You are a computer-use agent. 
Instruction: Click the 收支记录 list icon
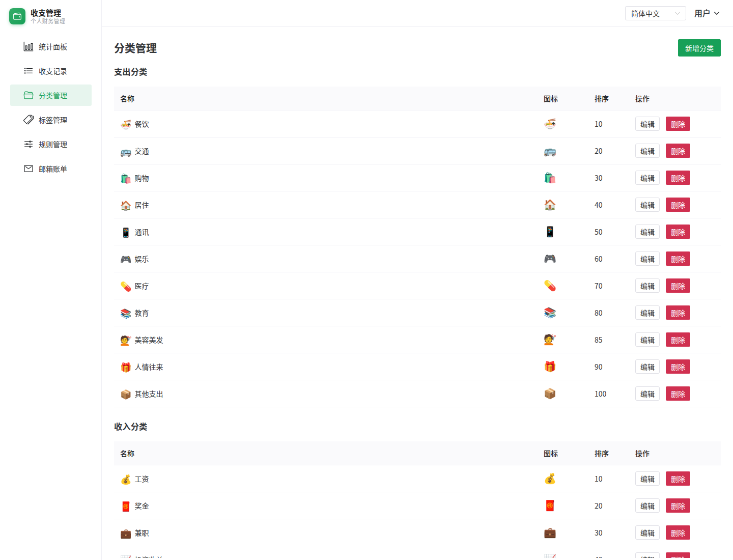29,71
